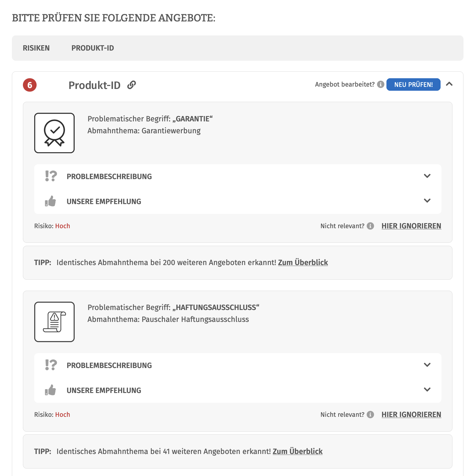473x476 pixels.
Task: Click the Haftungsausschluss document warning icon
Action: (x=54, y=322)
